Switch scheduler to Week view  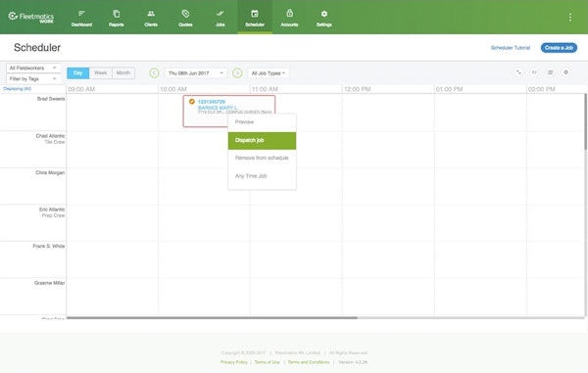tap(101, 73)
